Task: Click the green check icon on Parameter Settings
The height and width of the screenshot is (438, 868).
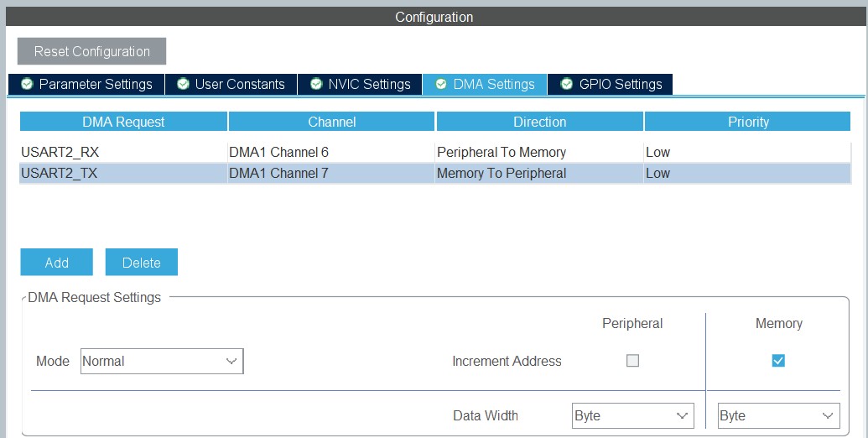Action: (27, 84)
